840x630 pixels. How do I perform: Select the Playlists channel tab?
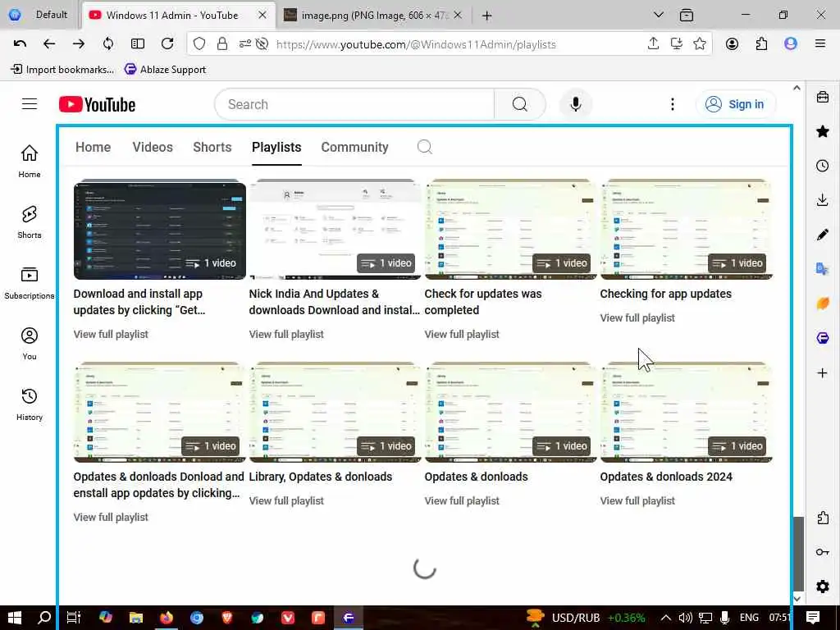[x=276, y=148]
